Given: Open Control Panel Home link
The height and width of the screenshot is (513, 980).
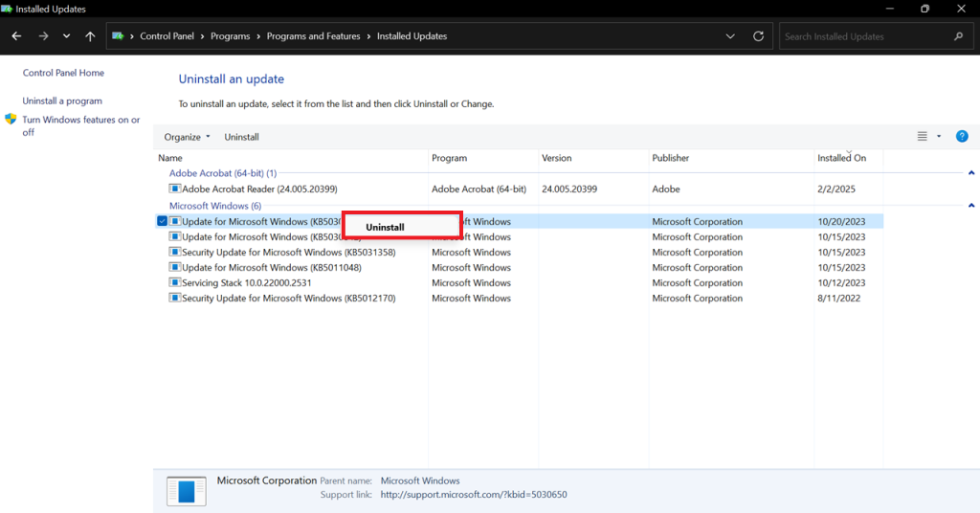Looking at the screenshot, I should pyautogui.click(x=63, y=73).
